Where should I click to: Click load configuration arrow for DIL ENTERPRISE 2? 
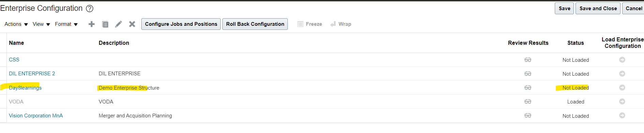tap(622, 74)
